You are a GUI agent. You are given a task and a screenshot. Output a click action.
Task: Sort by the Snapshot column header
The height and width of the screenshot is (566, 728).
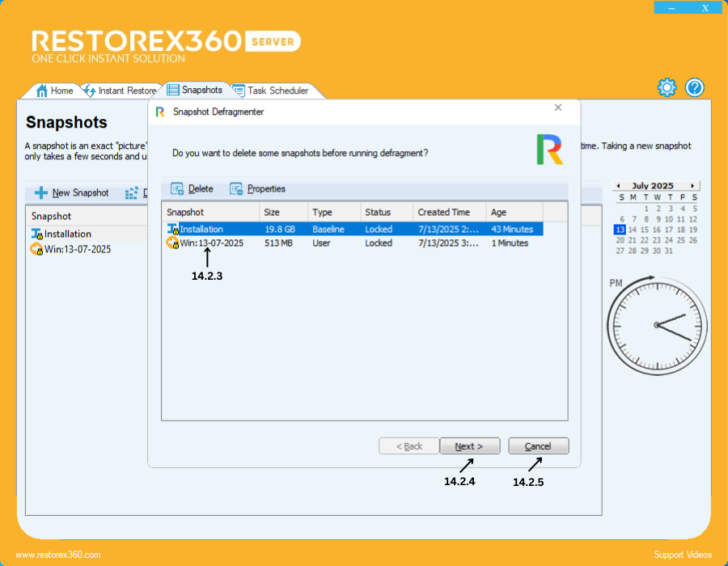tap(210, 212)
